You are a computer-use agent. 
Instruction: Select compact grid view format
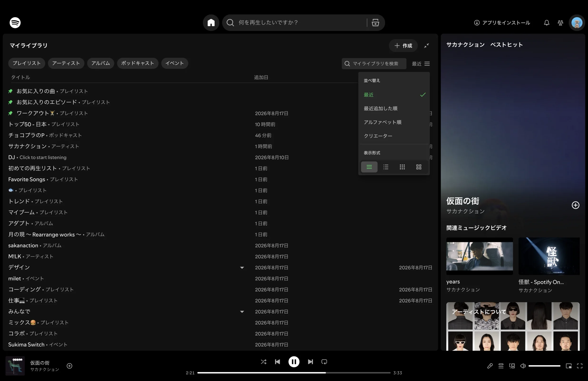402,167
